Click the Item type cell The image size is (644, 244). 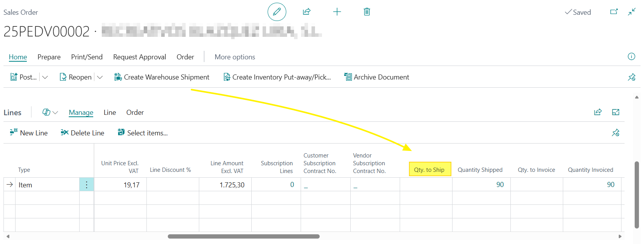(x=47, y=185)
